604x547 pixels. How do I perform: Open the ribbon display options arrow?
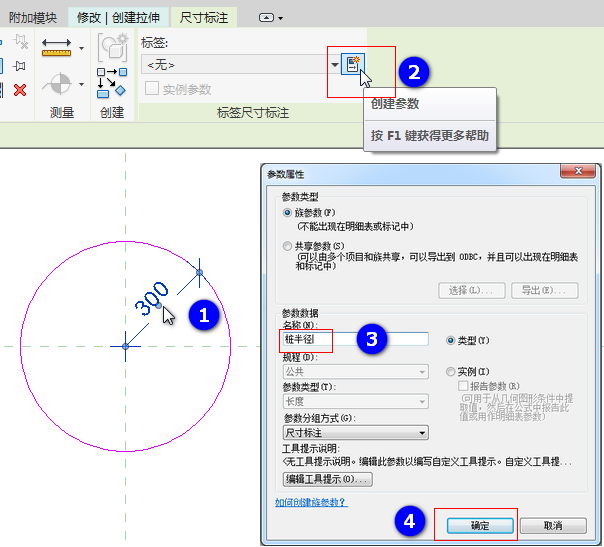click(x=280, y=18)
